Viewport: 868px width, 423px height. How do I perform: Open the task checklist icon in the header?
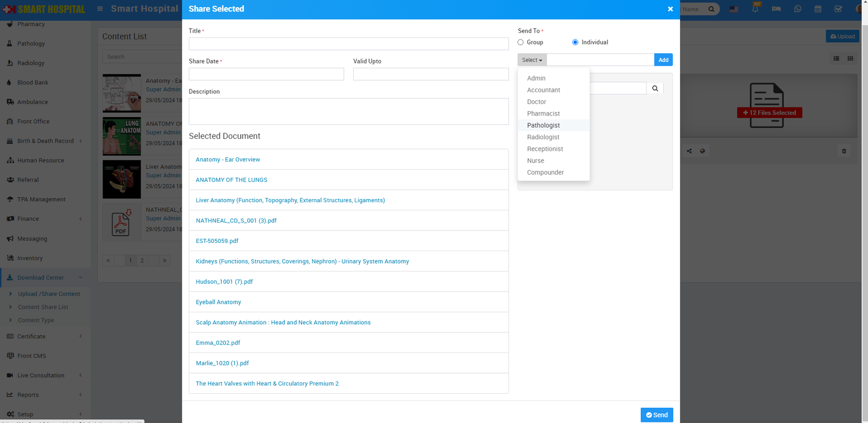click(x=838, y=9)
